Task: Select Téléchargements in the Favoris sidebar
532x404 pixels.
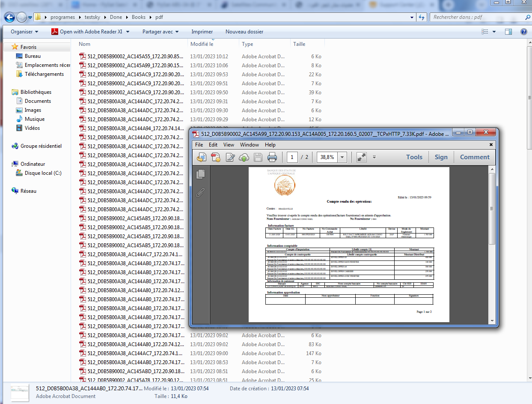Action: (x=44, y=74)
